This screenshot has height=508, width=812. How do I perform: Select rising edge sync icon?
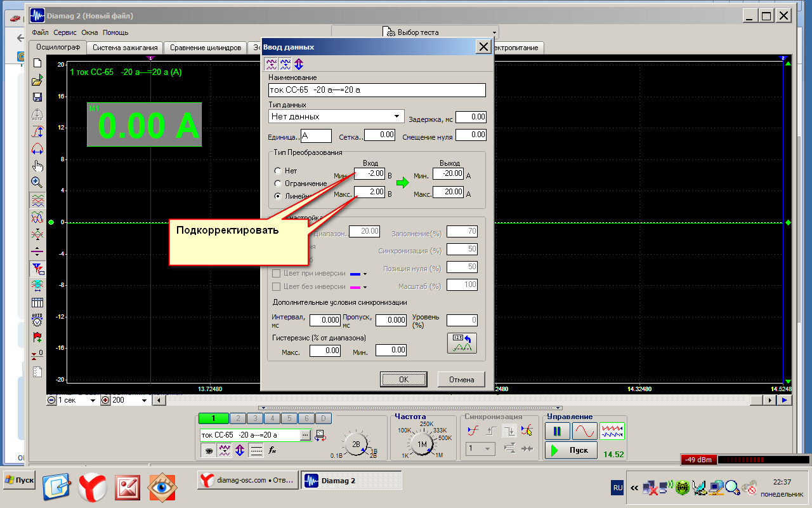[x=490, y=431]
